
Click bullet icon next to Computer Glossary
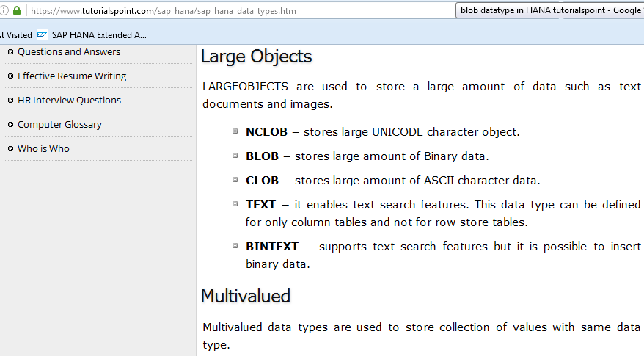(x=10, y=125)
